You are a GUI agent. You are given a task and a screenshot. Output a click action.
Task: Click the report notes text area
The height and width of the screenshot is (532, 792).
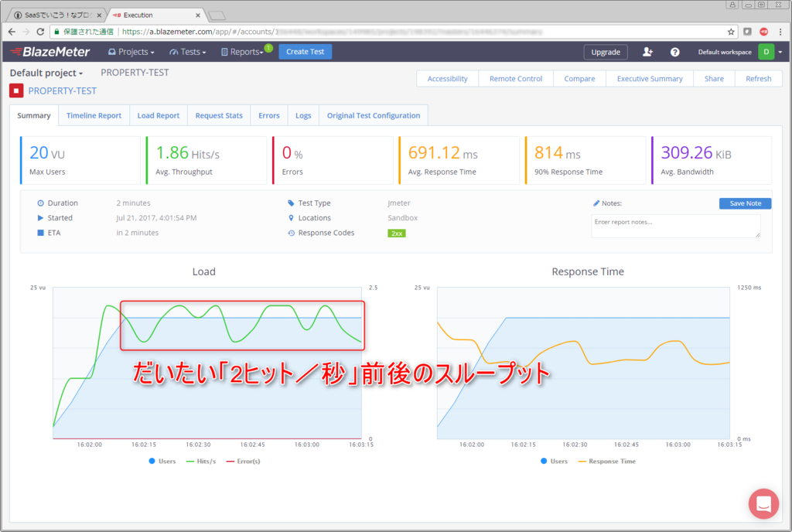pyautogui.click(x=676, y=226)
